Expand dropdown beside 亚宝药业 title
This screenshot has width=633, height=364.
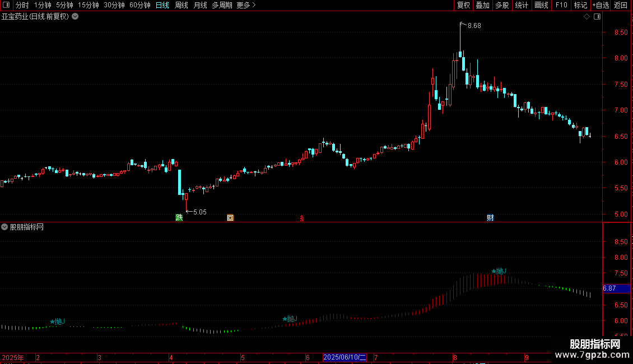(x=75, y=17)
